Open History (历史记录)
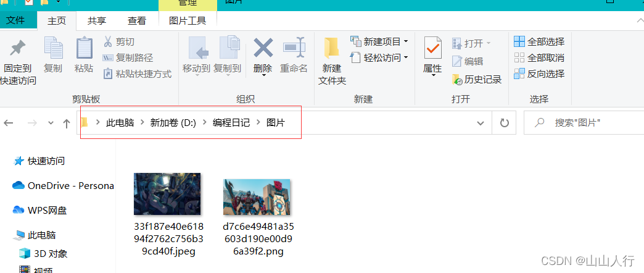 [x=477, y=79]
